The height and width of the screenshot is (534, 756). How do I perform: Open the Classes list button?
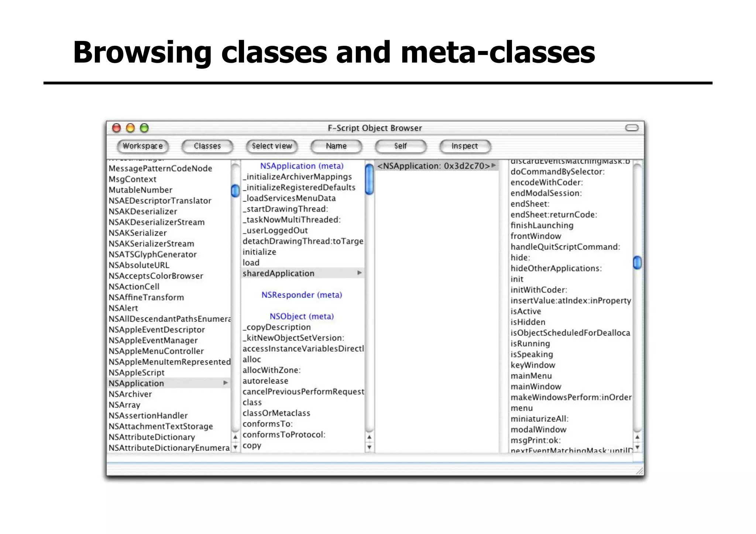[x=207, y=146]
